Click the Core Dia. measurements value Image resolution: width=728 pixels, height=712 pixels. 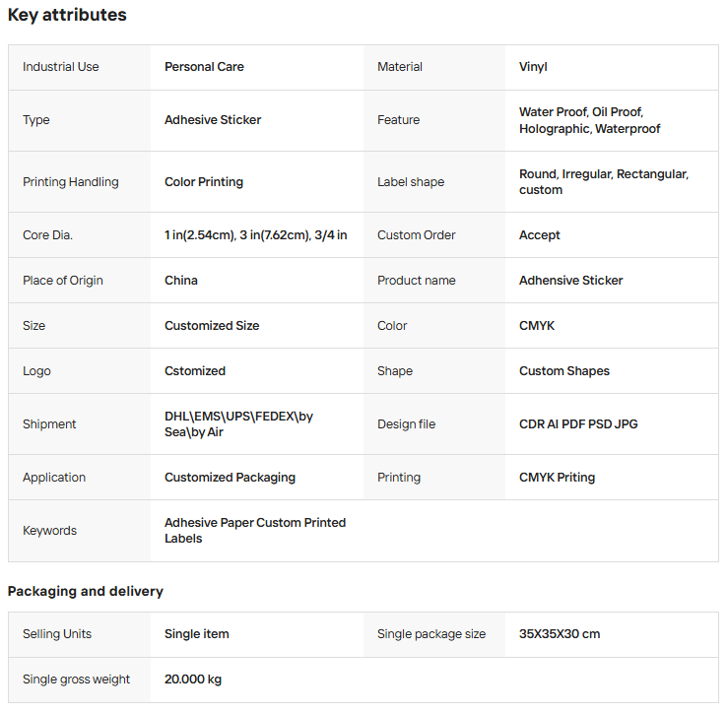tap(255, 235)
